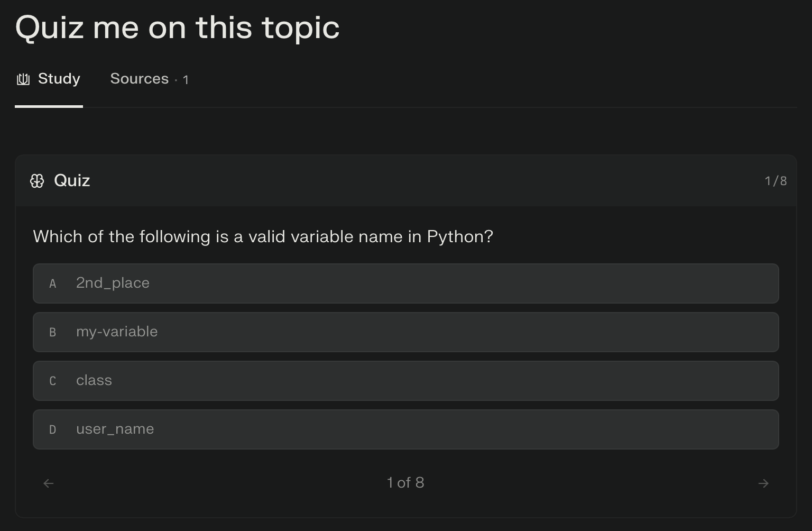The image size is (812, 531).
Task: Click the "1 of 8" page indicator
Action: [405, 483]
